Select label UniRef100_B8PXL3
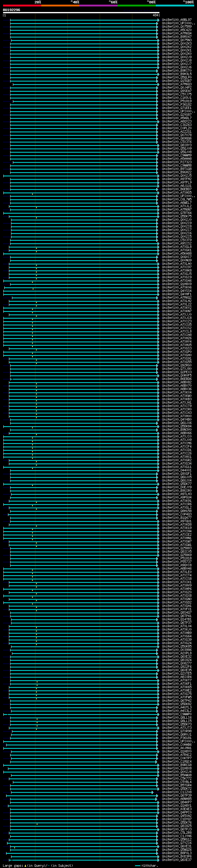Image resolution: width=197 pixels, height=868 pixels. (x=177, y=853)
